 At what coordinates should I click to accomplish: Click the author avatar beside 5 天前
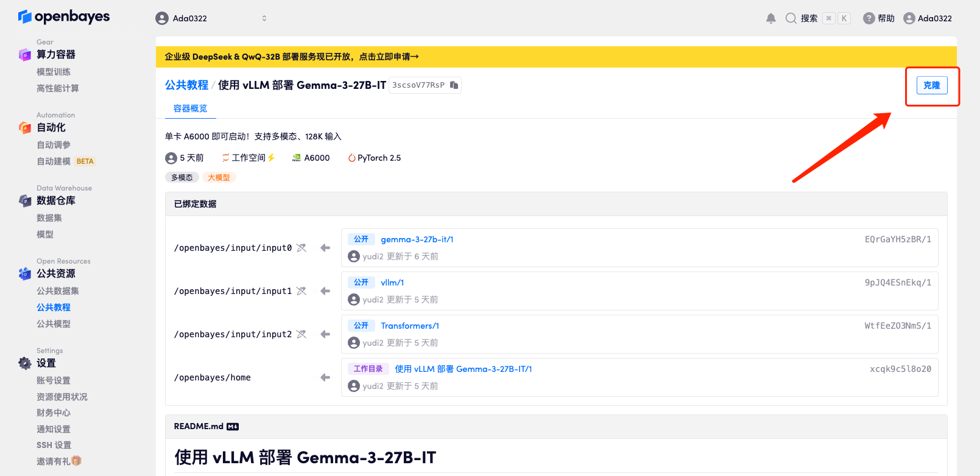(x=171, y=158)
